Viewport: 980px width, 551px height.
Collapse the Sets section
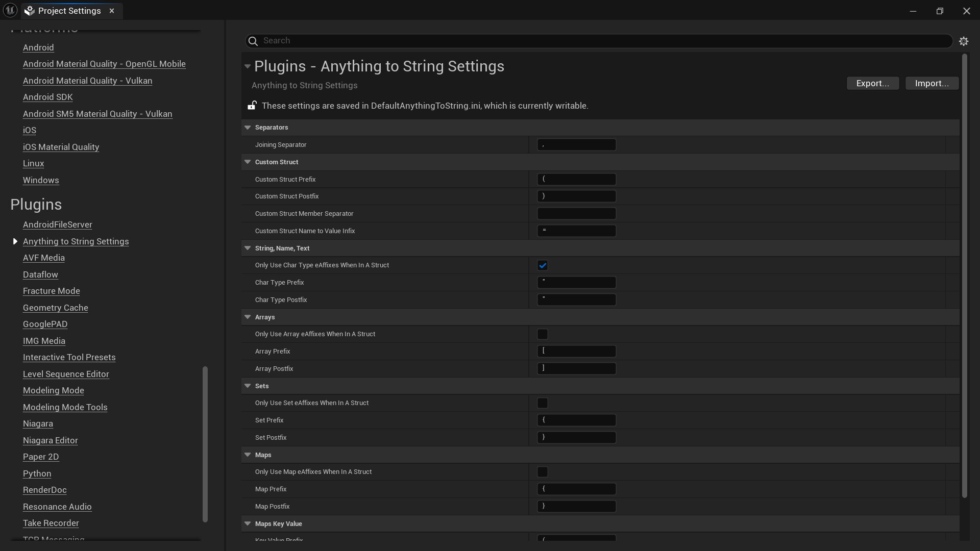click(248, 386)
